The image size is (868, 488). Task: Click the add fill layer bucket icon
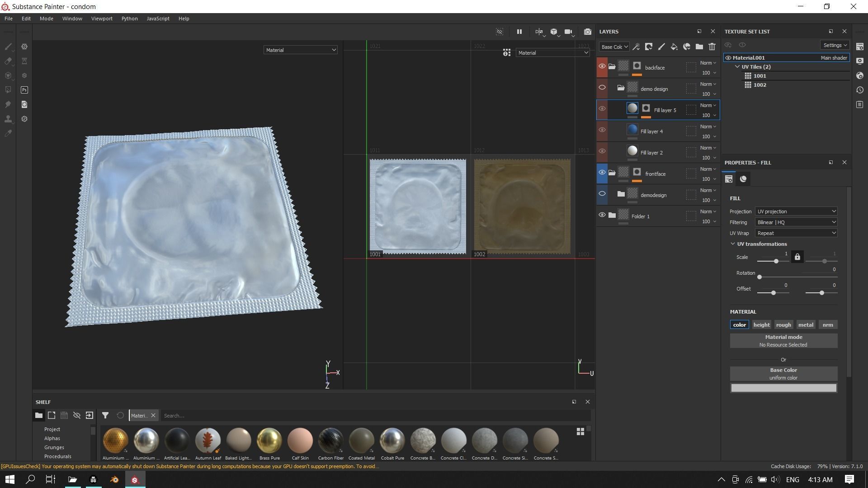674,47
